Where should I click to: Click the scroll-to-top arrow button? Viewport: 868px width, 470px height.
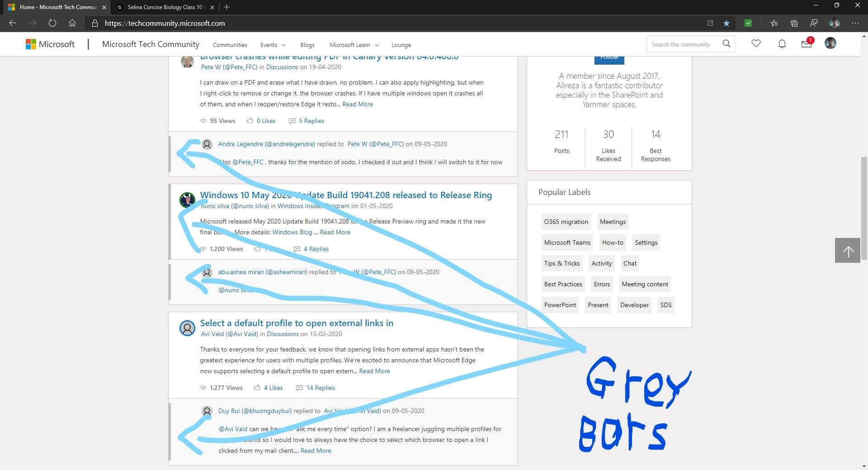click(x=848, y=250)
